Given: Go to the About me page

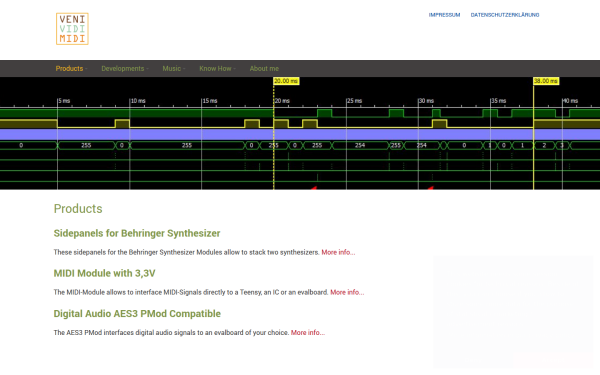Looking at the screenshot, I should click(x=264, y=68).
